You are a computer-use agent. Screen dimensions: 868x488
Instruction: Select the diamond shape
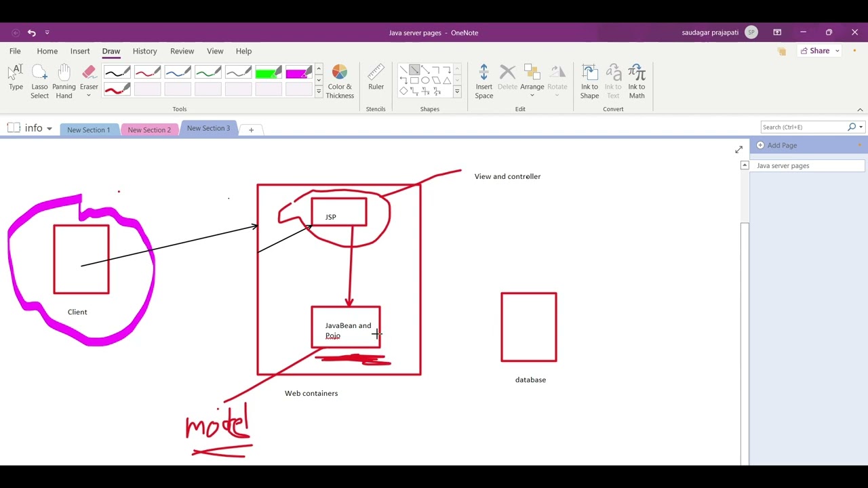pyautogui.click(x=403, y=91)
